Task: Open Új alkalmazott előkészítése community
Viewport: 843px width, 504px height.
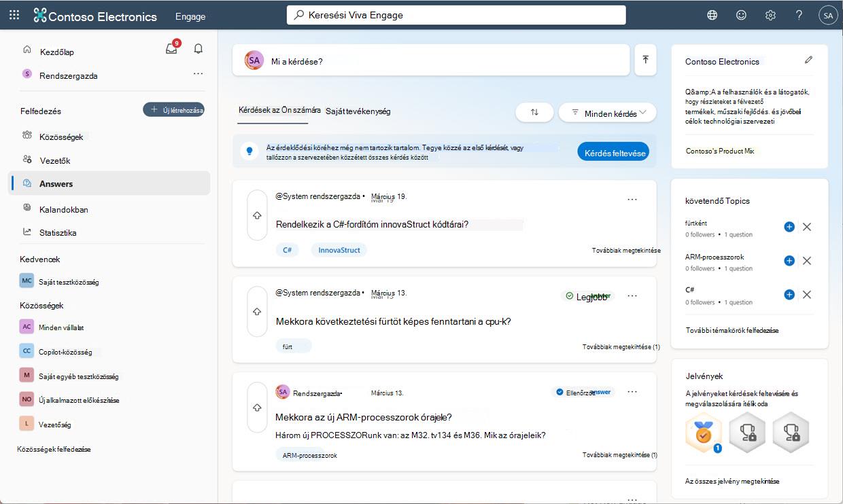Action: point(69,400)
